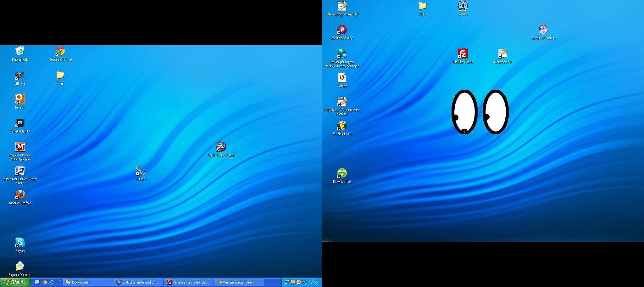Screen dimensions: 644x287
Task: Open the Papierkorb recycle bin icon
Action: (20, 51)
